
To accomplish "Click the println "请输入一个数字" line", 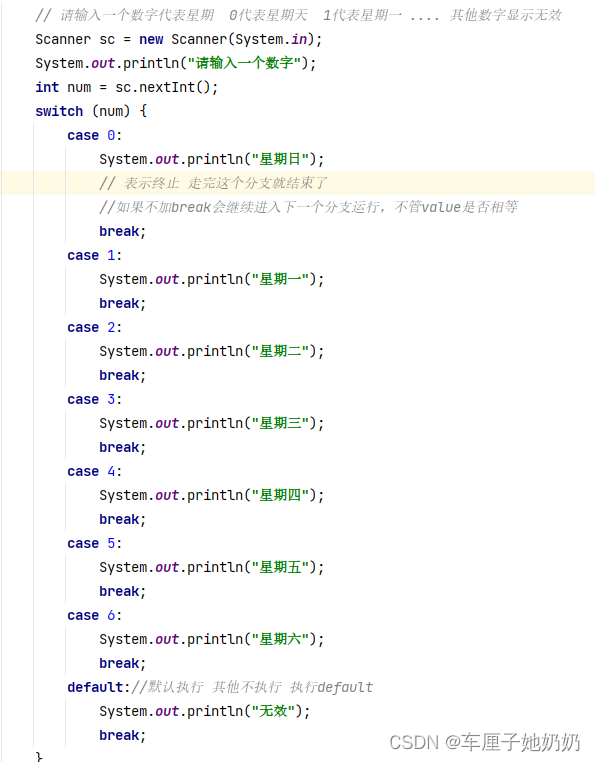I will (175, 63).
